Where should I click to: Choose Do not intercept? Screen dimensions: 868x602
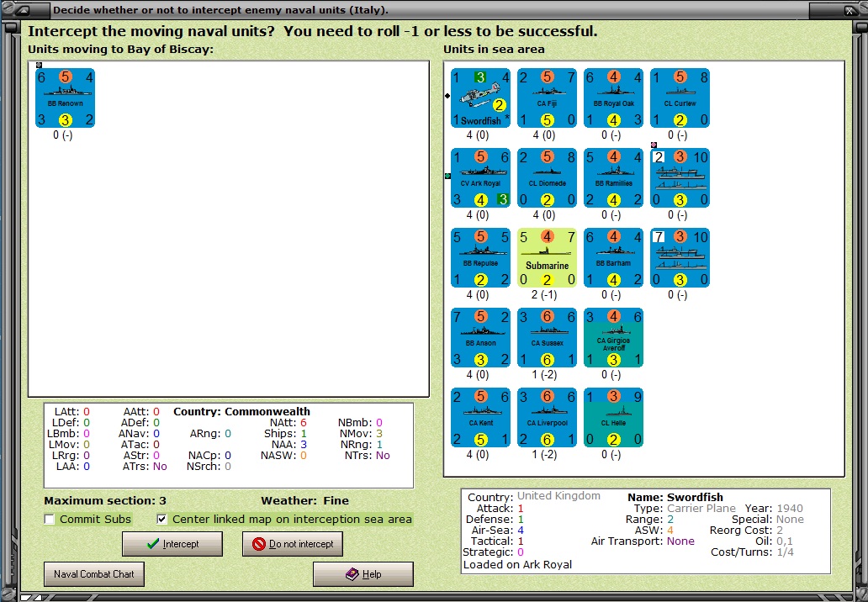[293, 544]
